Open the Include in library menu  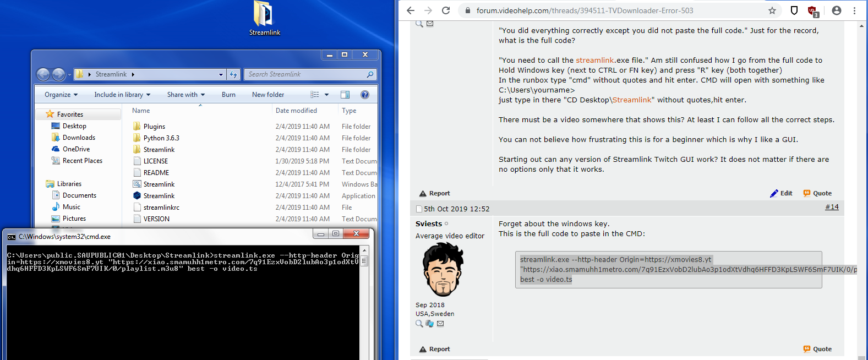(x=122, y=95)
